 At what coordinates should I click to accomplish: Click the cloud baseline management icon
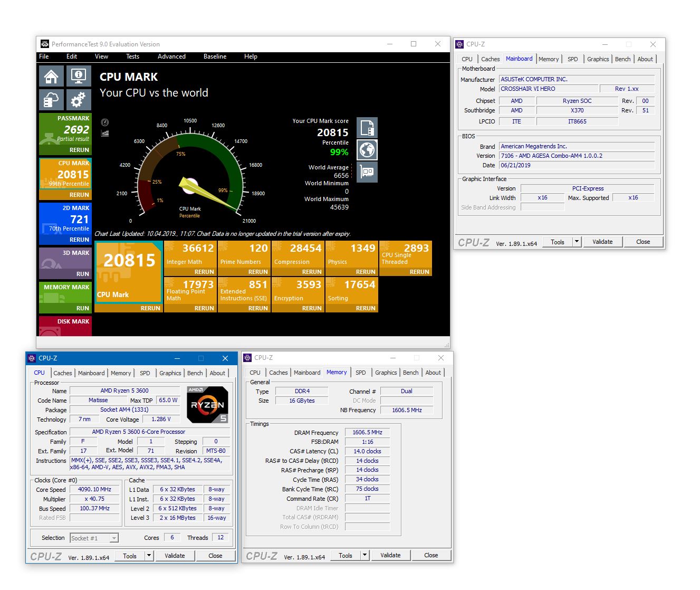tap(51, 99)
